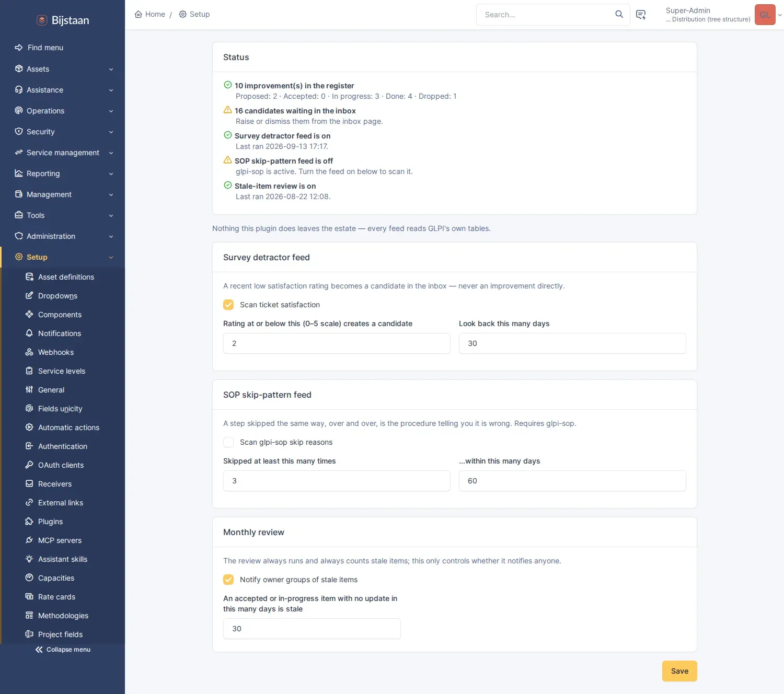Image resolution: width=784 pixels, height=694 pixels.
Task: Click the Capacities gauge icon
Action: pyautogui.click(x=29, y=578)
